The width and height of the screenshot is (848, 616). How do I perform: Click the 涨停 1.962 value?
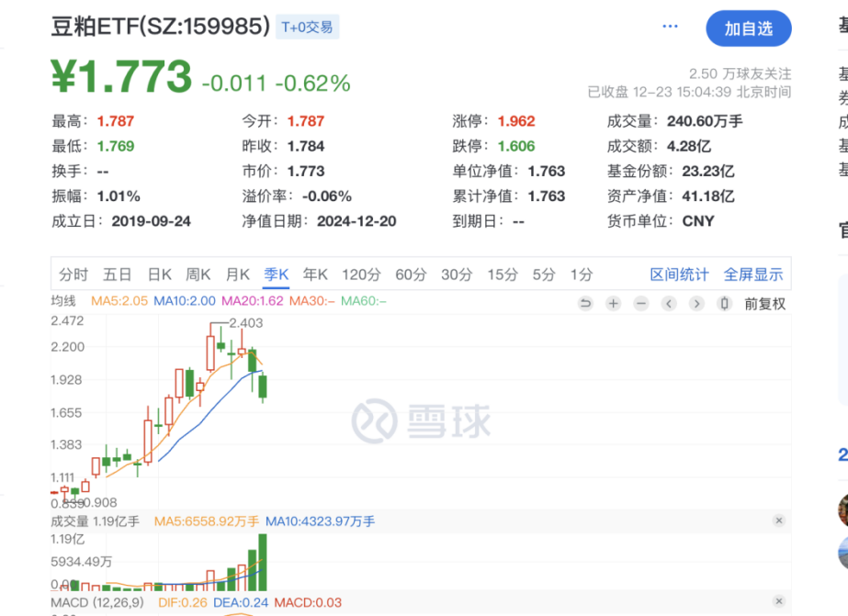[x=516, y=121]
